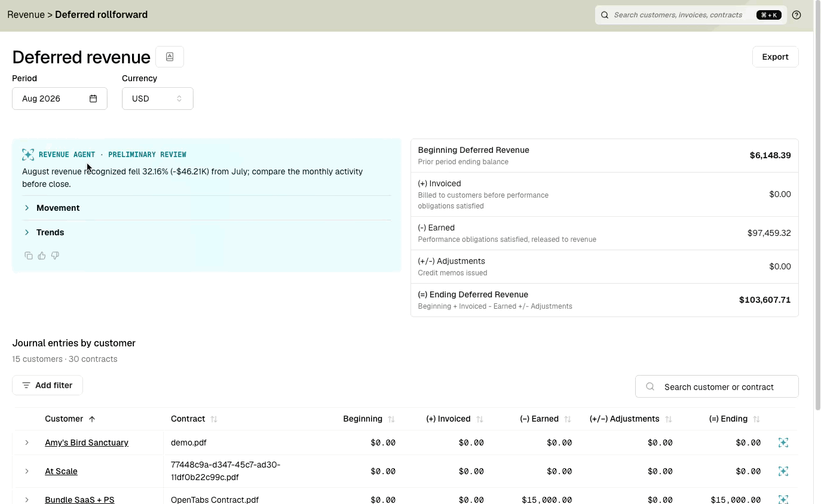
Task: Open Amy's Bird Sanctuary customer link
Action: click(87, 442)
